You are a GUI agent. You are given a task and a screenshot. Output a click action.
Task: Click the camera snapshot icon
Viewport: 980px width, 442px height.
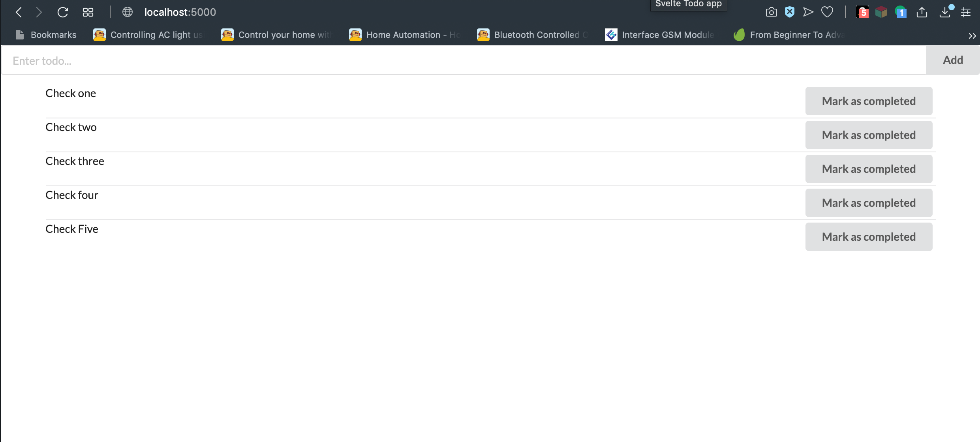tap(771, 12)
